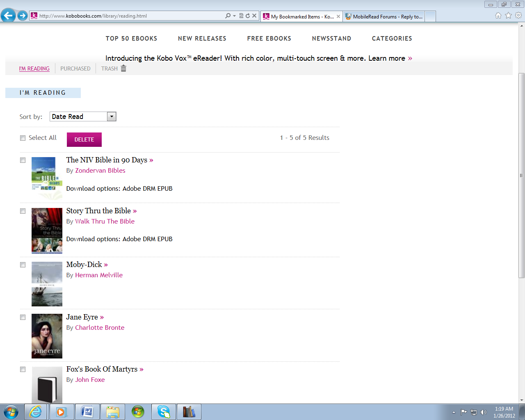The image size is (525, 420).
Task: Open the Windows Start button
Action: click(11, 412)
